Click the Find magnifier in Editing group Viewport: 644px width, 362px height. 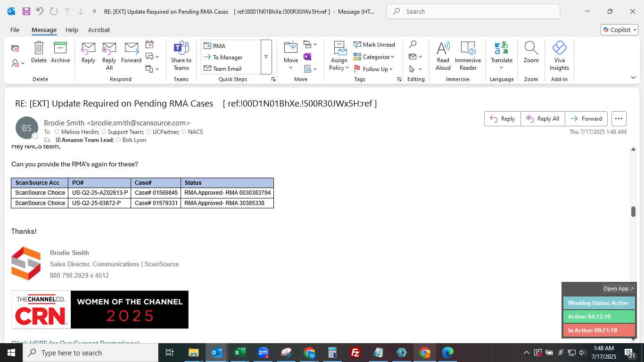pos(413,44)
